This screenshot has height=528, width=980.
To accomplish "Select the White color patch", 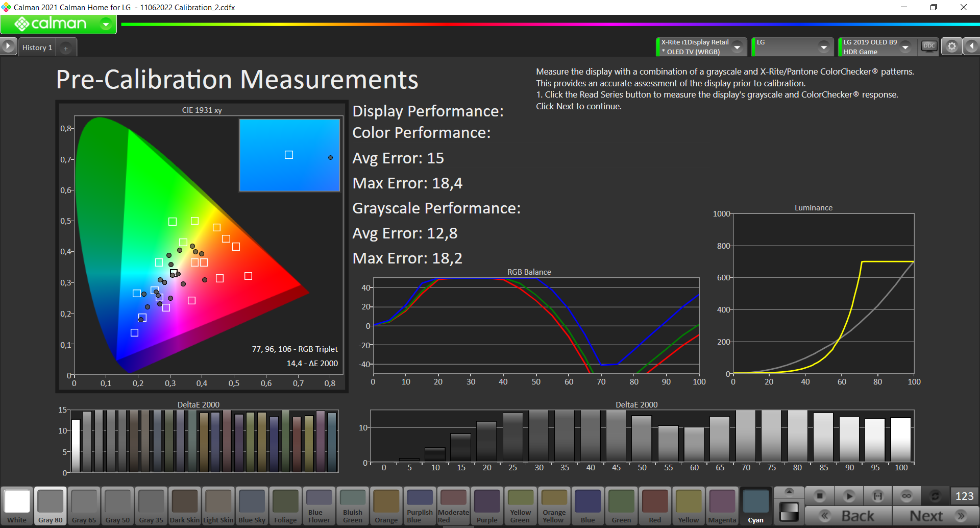I will click(17, 506).
